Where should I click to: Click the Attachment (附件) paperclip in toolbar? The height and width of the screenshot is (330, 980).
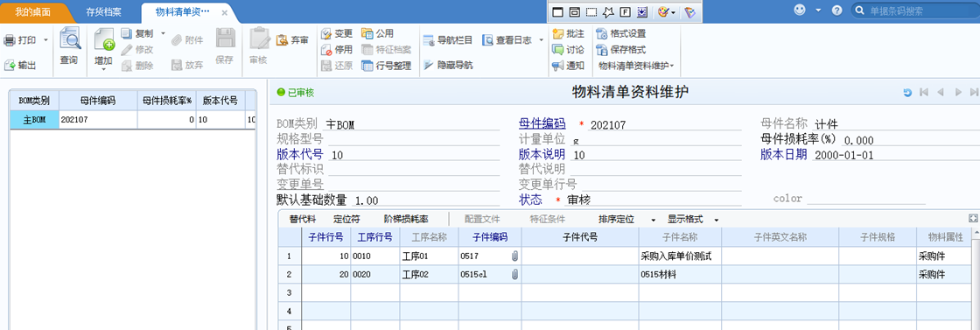[x=178, y=40]
